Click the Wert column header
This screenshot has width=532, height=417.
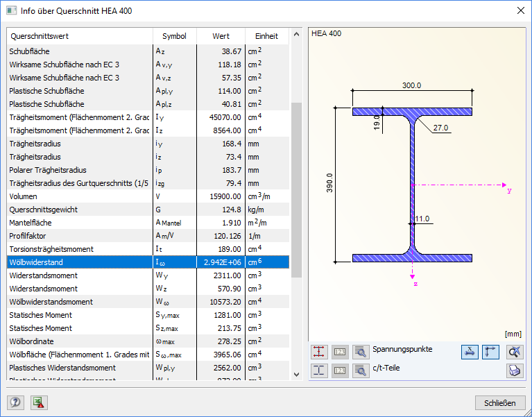click(x=221, y=36)
